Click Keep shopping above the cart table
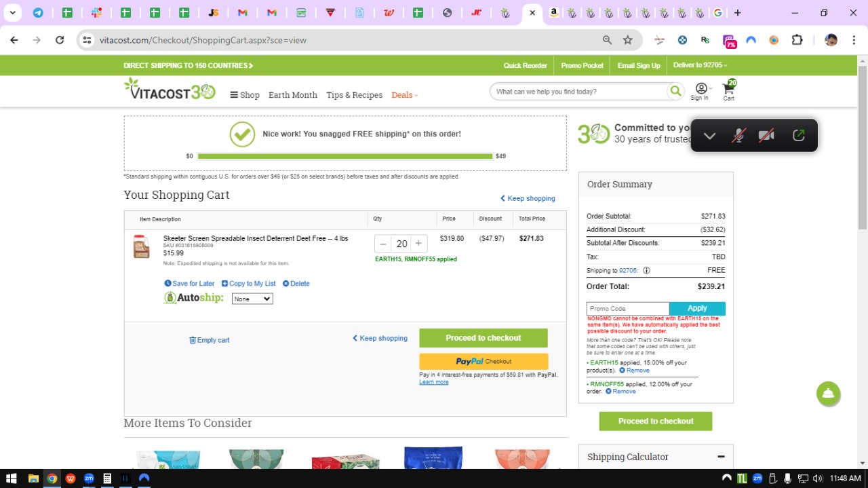 528,198
